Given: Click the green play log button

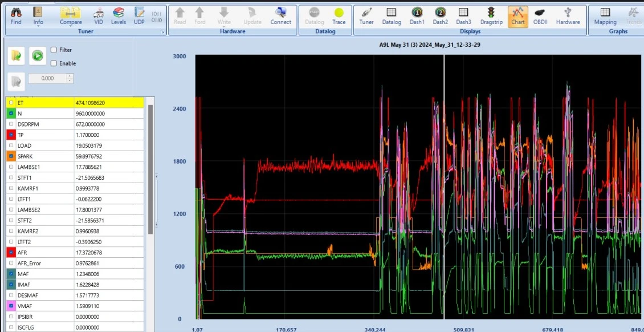Looking at the screenshot, I should 38,55.
